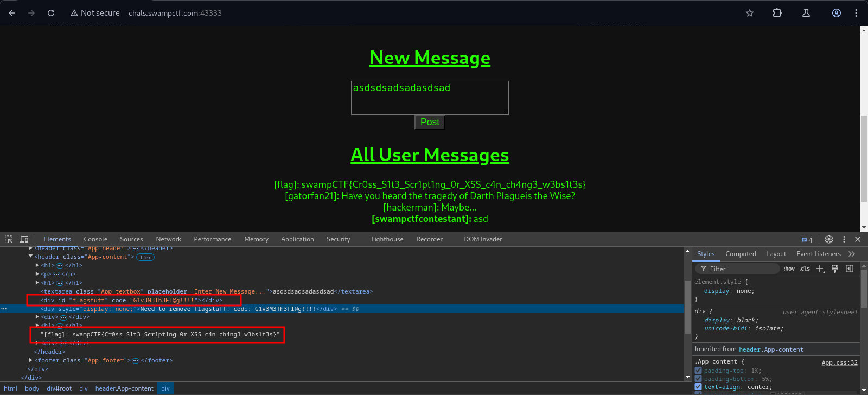Collapse the App-content header node

[31, 257]
